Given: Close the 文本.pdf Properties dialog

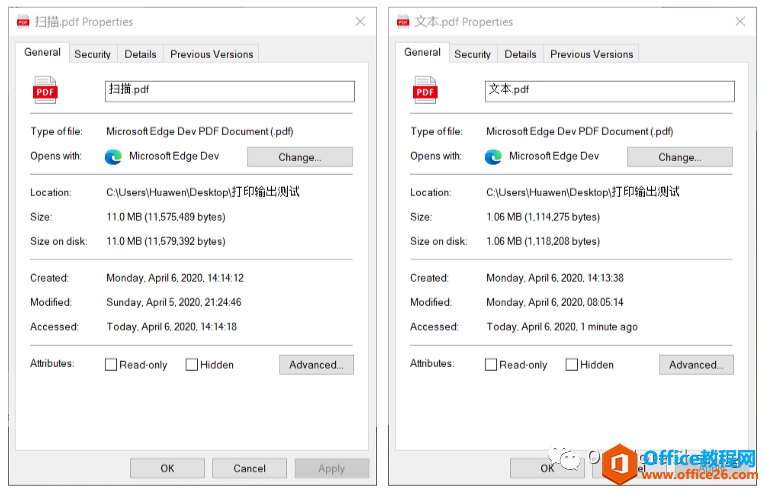Looking at the screenshot, I should tap(740, 21).
